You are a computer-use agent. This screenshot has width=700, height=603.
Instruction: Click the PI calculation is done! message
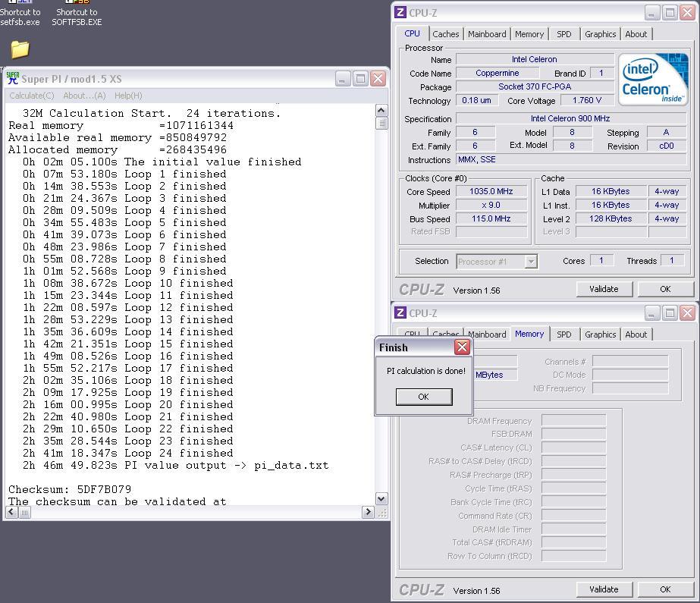coord(426,371)
